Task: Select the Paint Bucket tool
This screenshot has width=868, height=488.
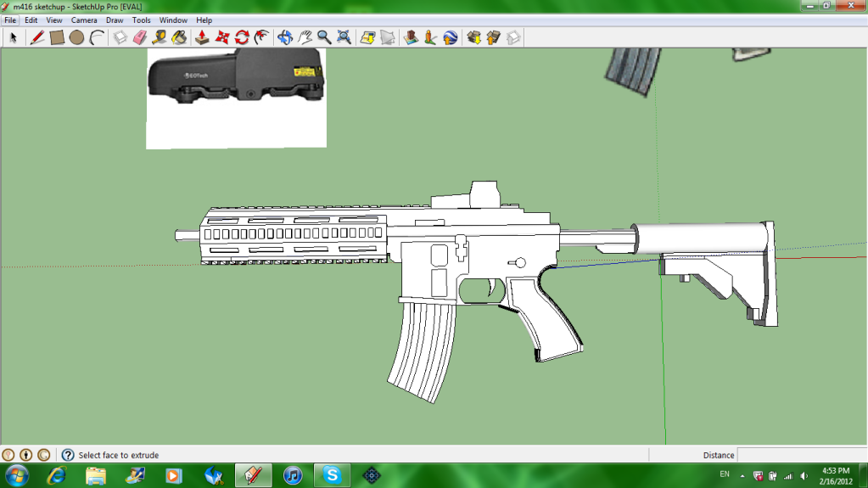Action: point(179,37)
